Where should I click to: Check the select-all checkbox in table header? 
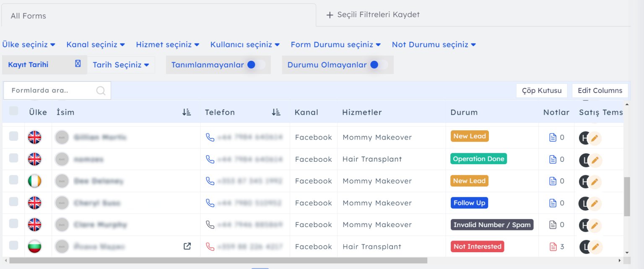click(14, 111)
